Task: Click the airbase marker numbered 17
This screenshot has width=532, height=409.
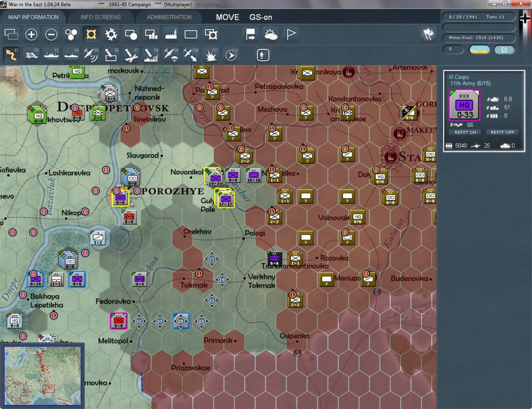Action: (212, 259)
